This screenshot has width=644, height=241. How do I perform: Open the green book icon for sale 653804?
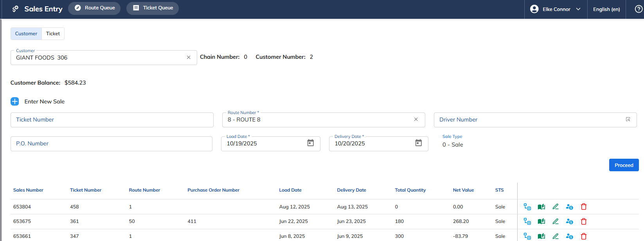pos(541,207)
